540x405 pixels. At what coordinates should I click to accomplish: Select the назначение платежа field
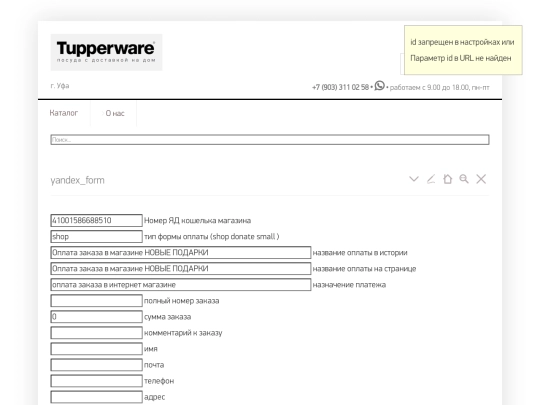[180, 285]
